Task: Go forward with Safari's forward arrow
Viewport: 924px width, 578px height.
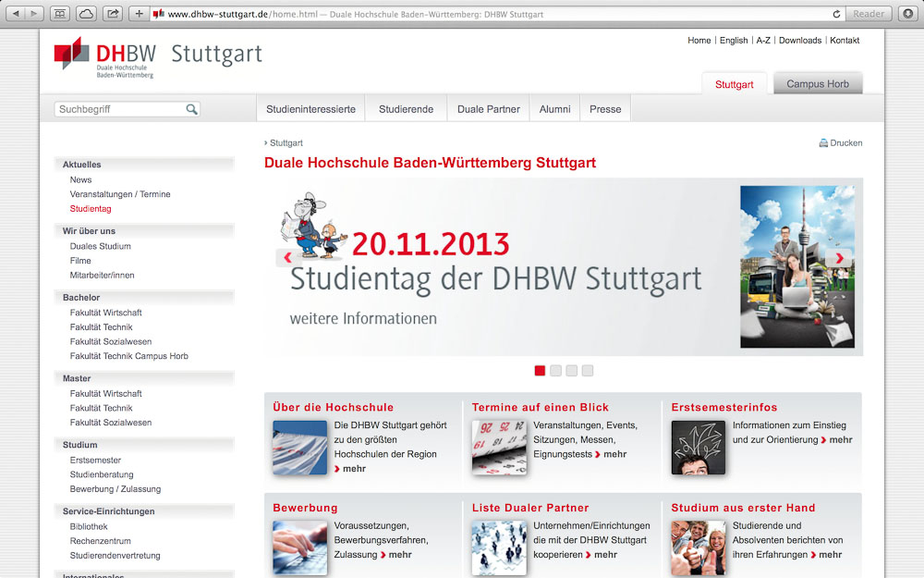Action: point(34,14)
